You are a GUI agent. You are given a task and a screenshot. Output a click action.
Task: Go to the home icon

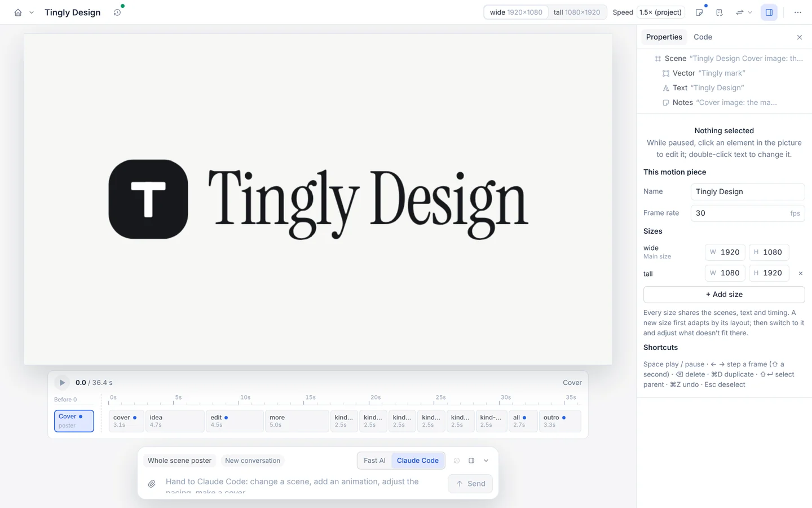(18, 12)
